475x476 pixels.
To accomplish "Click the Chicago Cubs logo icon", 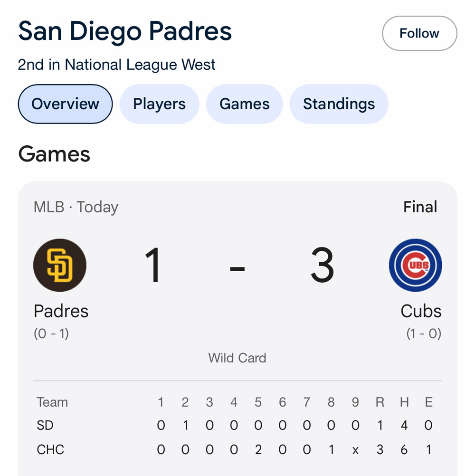I will [x=415, y=265].
